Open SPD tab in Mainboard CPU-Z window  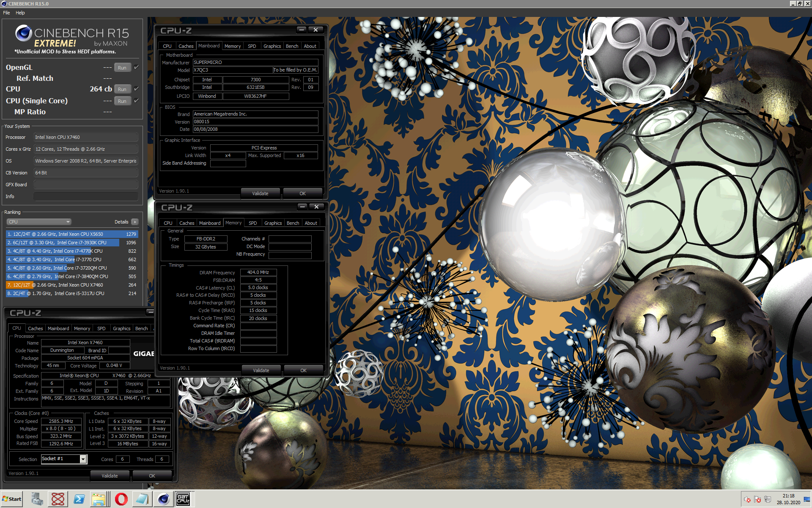(252, 46)
